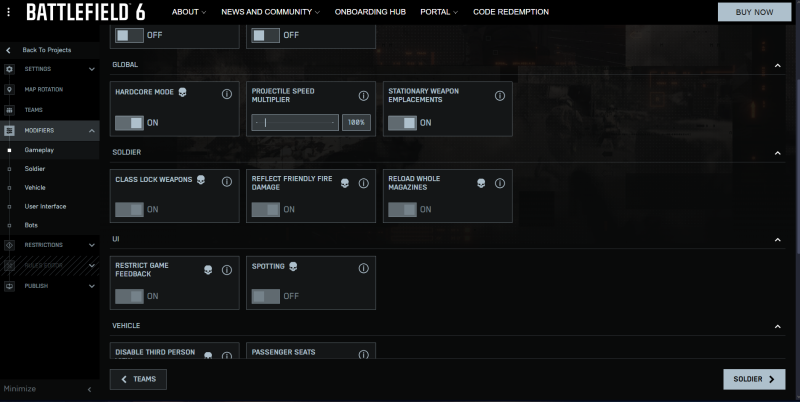Click the skull icon beside Spotting

point(293,266)
